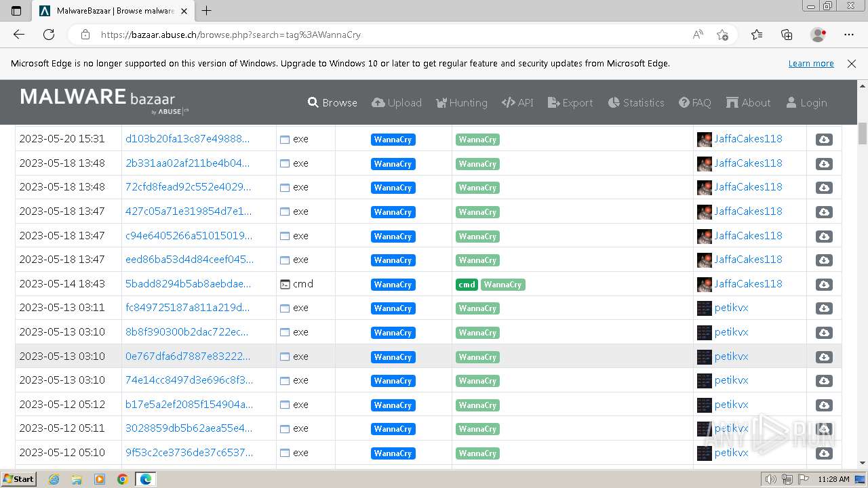Download sample fc849725187a811a219d

click(824, 308)
